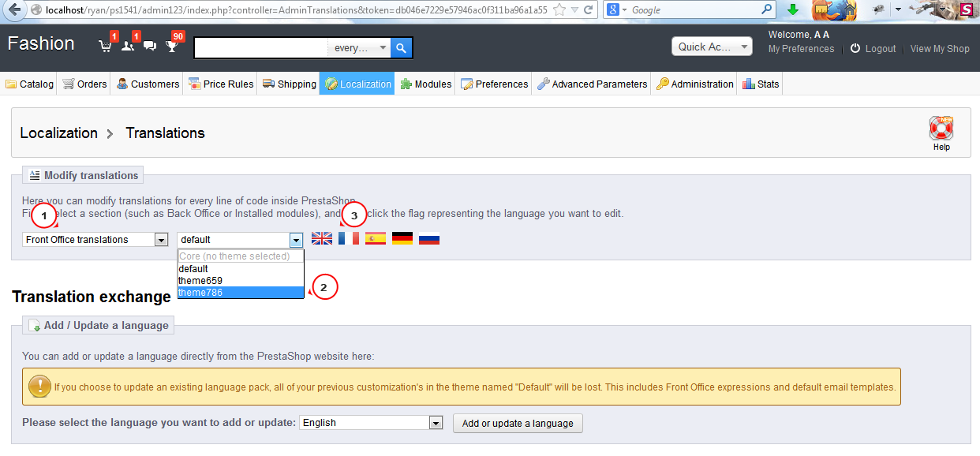Screen dimensions: 980x456
Task: Focus the Google search box
Action: click(x=695, y=10)
